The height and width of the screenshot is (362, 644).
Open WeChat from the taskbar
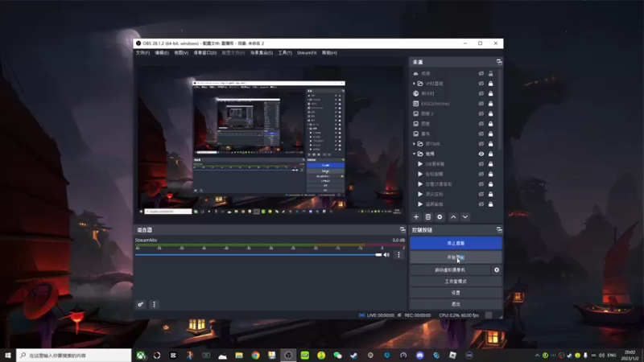point(337,356)
